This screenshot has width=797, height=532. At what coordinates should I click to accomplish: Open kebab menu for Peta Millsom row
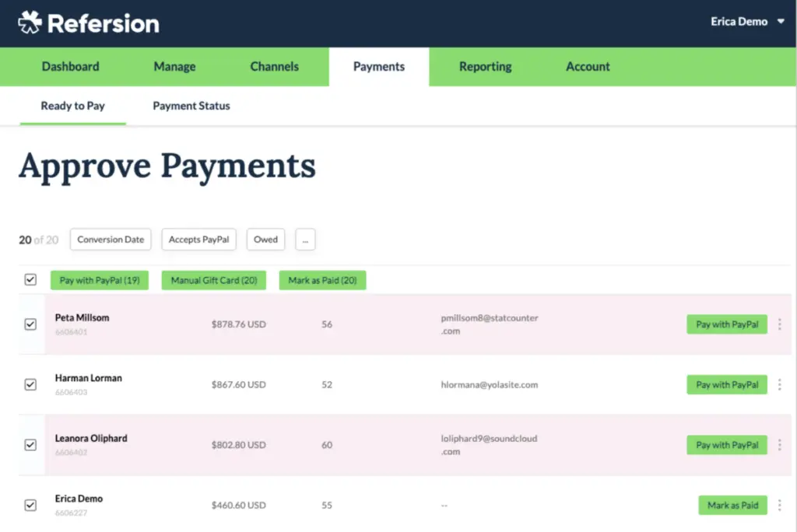(780, 324)
